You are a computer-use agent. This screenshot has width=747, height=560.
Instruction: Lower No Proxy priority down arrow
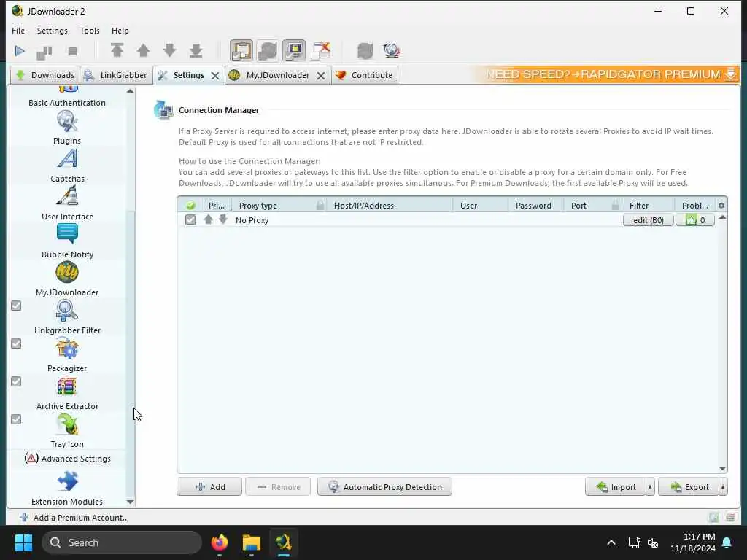(x=223, y=219)
